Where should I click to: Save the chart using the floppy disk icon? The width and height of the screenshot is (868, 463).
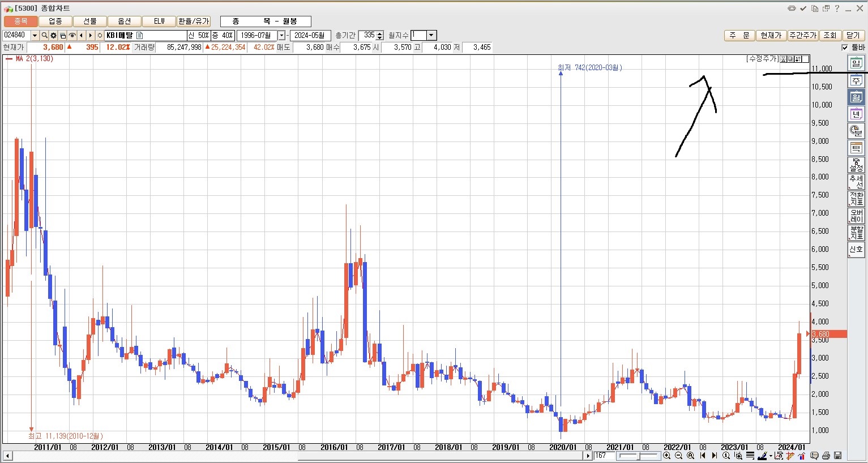pos(837,456)
